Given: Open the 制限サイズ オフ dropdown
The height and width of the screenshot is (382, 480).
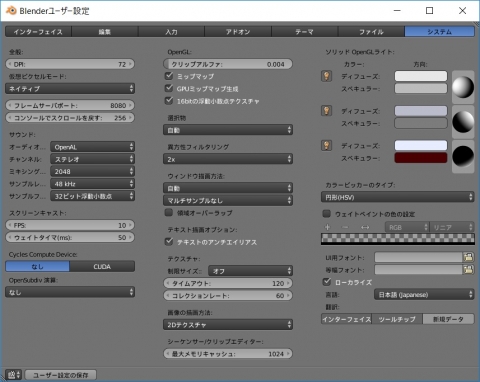Looking at the screenshot, I should [x=250, y=271].
